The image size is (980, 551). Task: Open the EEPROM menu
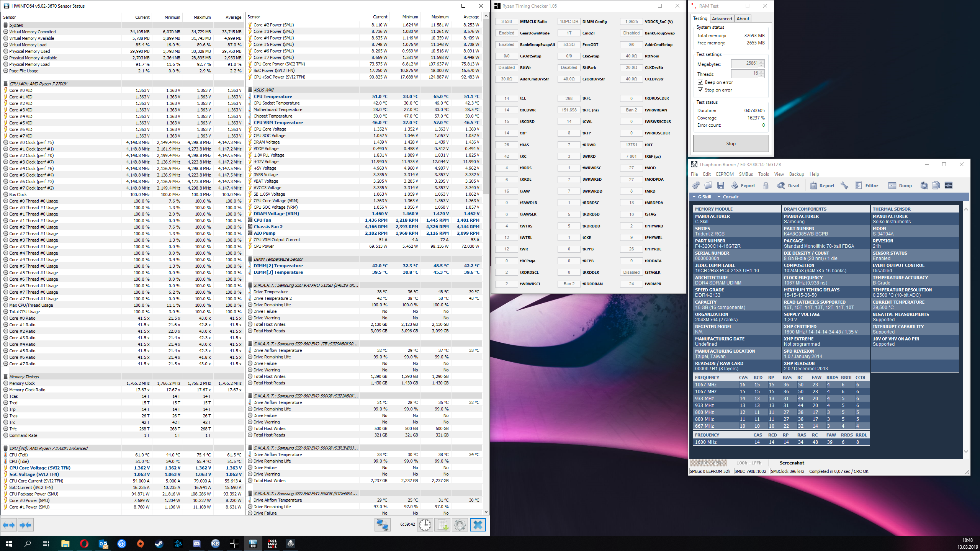click(x=725, y=174)
